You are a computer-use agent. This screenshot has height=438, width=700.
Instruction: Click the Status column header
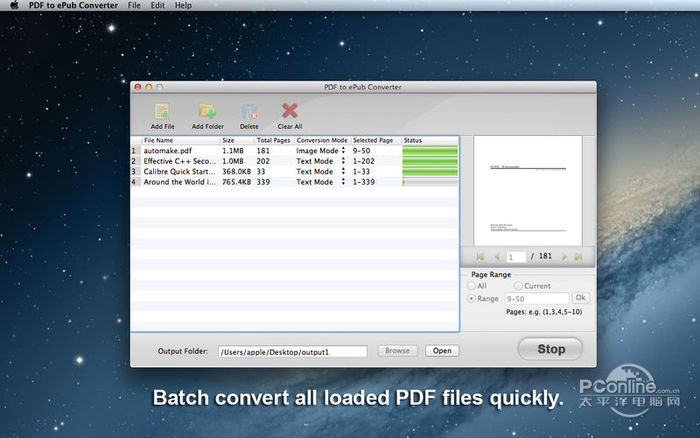(430, 140)
